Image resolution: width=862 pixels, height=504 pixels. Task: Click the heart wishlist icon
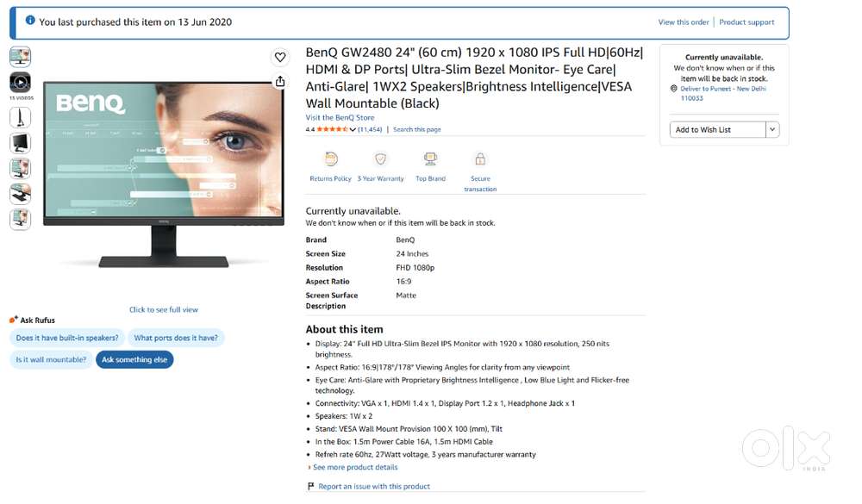[x=280, y=57]
